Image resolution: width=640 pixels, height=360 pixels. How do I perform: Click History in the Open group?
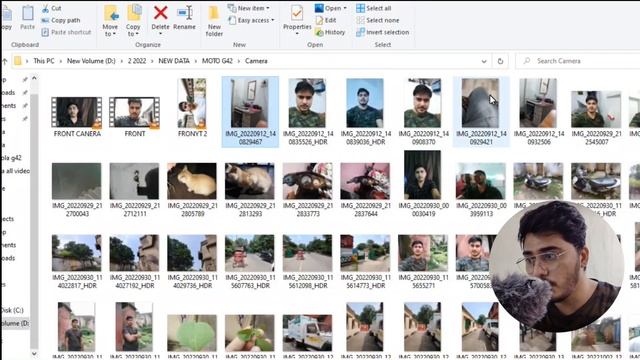click(x=330, y=32)
